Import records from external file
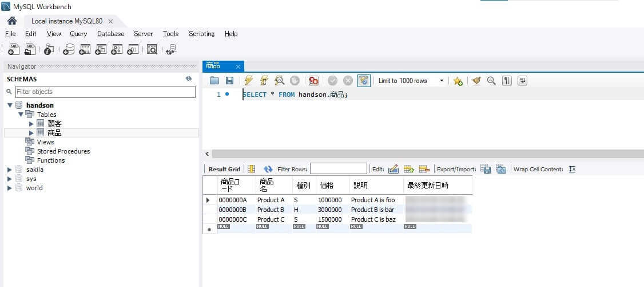 pos(500,168)
